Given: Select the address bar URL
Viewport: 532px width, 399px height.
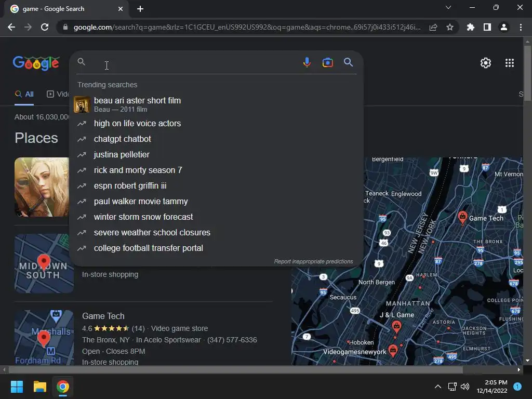Looking at the screenshot, I should pyautogui.click(x=247, y=27).
